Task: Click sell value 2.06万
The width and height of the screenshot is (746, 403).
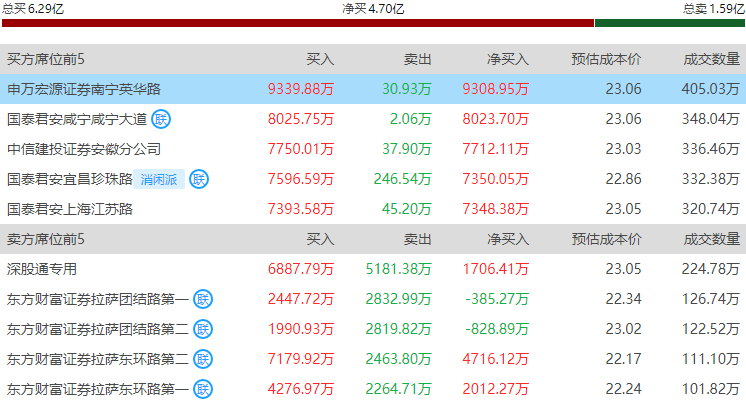Action: tap(410, 119)
